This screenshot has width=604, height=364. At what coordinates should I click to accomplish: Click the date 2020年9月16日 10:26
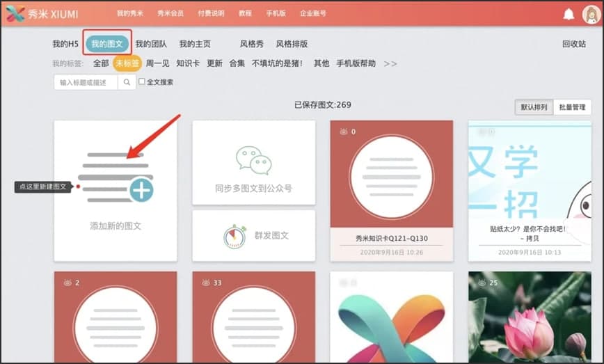click(391, 253)
